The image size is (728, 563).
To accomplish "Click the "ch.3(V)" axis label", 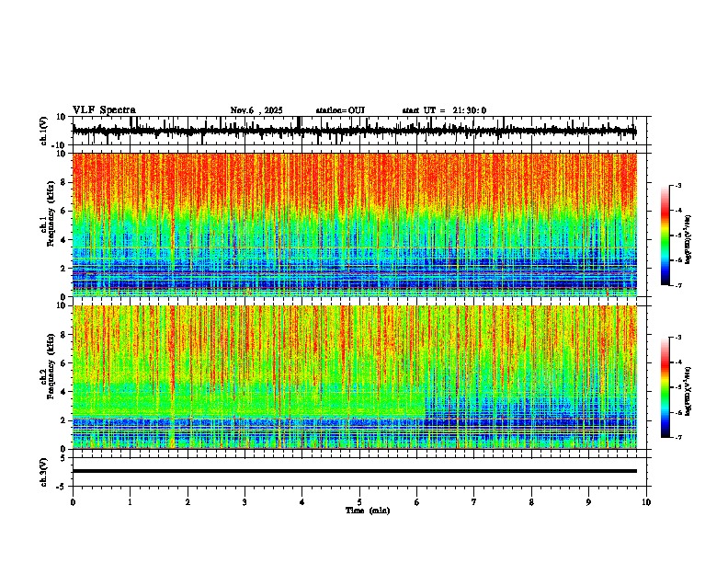I will (44, 472).
